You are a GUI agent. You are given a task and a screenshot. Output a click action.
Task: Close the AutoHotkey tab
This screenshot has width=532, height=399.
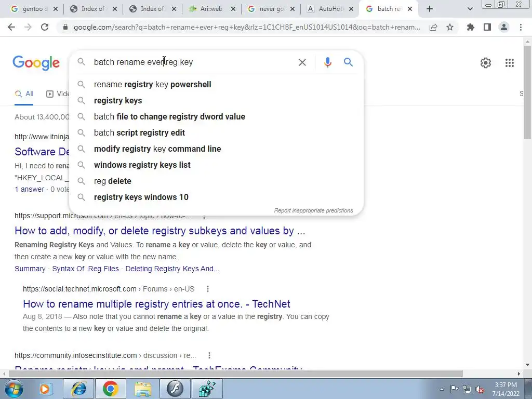352,9
